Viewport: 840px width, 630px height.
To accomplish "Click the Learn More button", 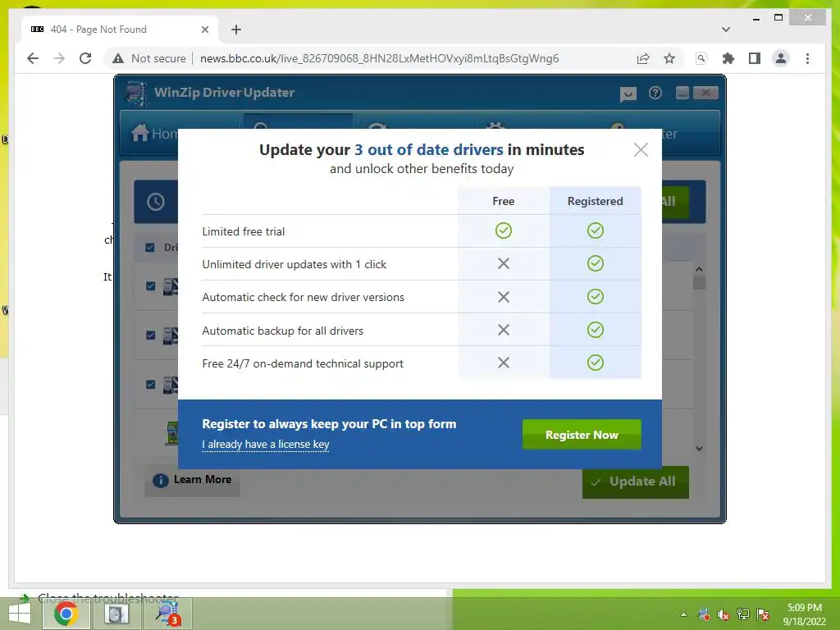I will [192, 480].
